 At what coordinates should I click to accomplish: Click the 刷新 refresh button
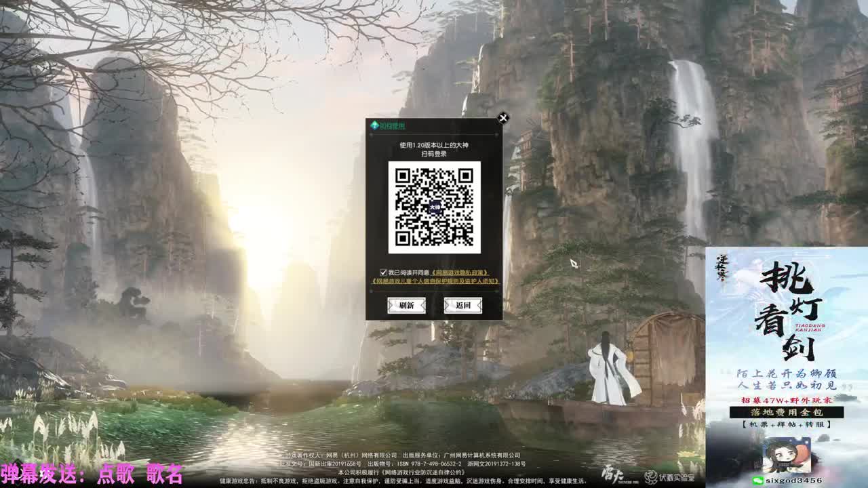click(406, 306)
